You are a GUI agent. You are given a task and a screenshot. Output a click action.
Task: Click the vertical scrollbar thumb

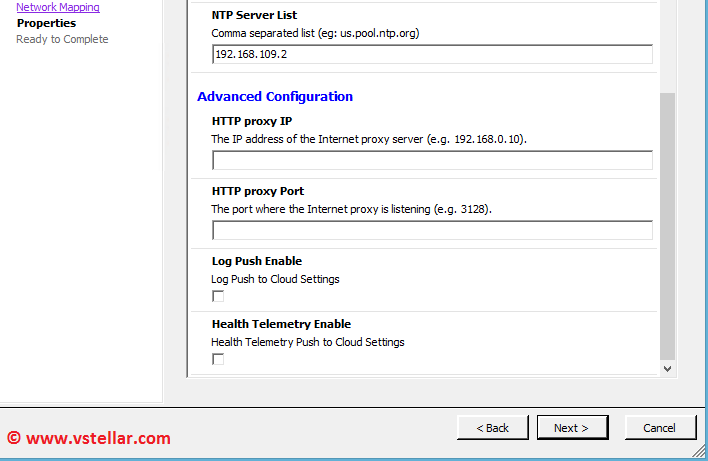tap(668, 225)
